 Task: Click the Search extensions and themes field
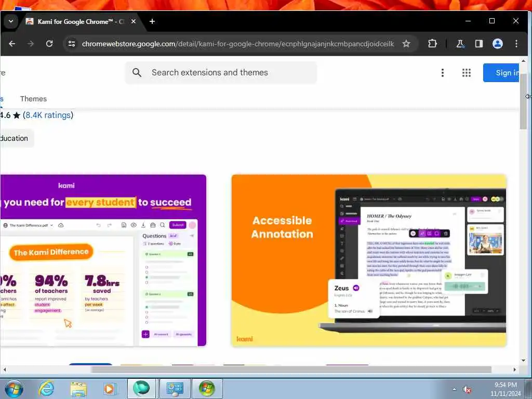coord(221,73)
